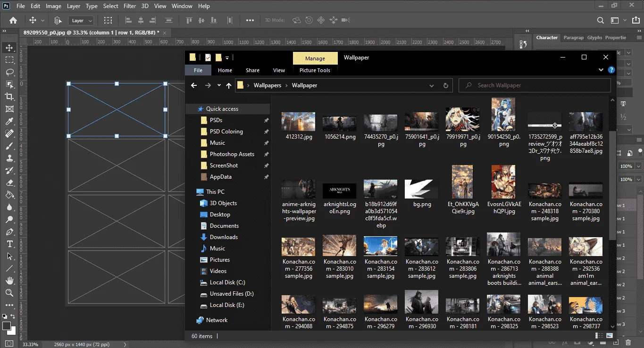
Task: Open the Edit Toolbar three-dots icon
Action: pos(9,306)
